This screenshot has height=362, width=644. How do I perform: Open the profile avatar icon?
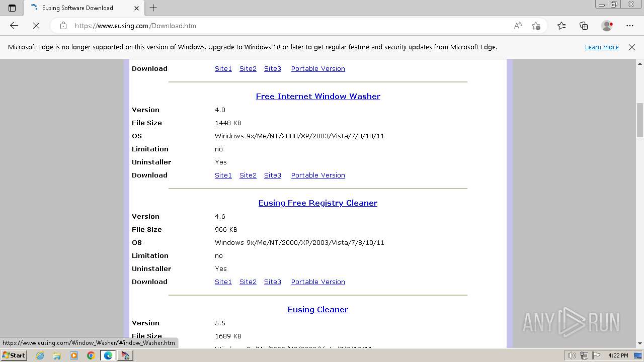click(607, 26)
